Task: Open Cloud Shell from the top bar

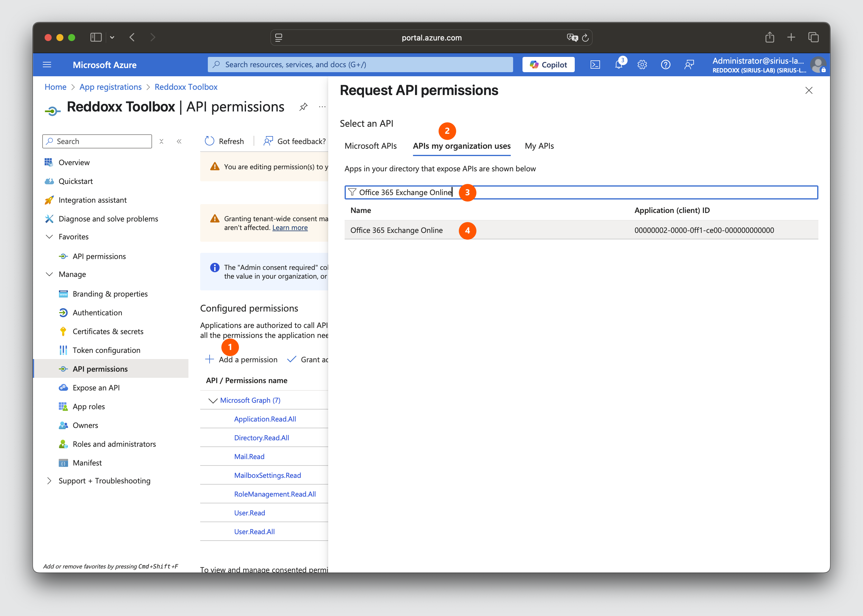Action: click(595, 65)
